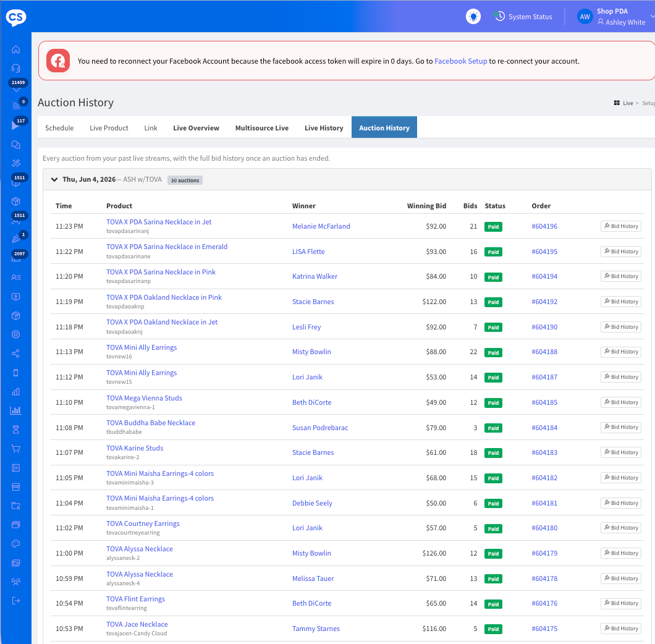Click the logout arrow sidebar icon
The image size is (655, 644).
[16, 601]
